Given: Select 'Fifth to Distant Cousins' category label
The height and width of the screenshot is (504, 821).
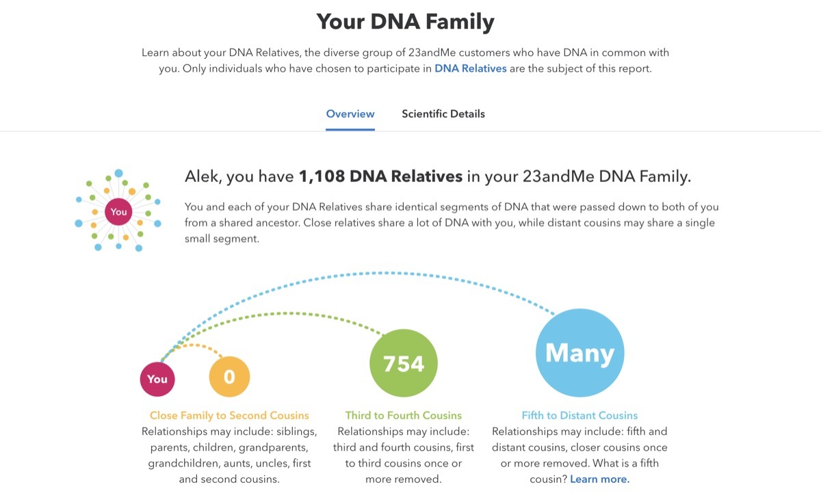Looking at the screenshot, I should click(579, 415).
